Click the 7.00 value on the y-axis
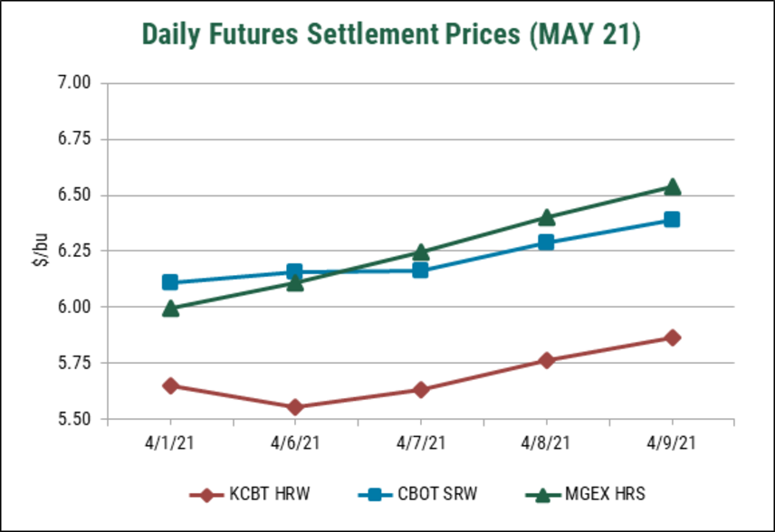775x532 pixels. (75, 83)
